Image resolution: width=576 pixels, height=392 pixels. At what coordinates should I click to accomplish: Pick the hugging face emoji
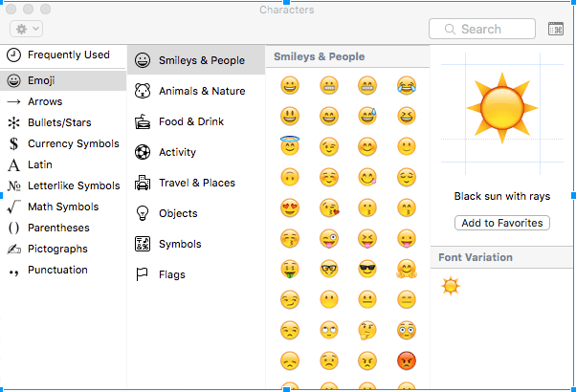(x=407, y=269)
